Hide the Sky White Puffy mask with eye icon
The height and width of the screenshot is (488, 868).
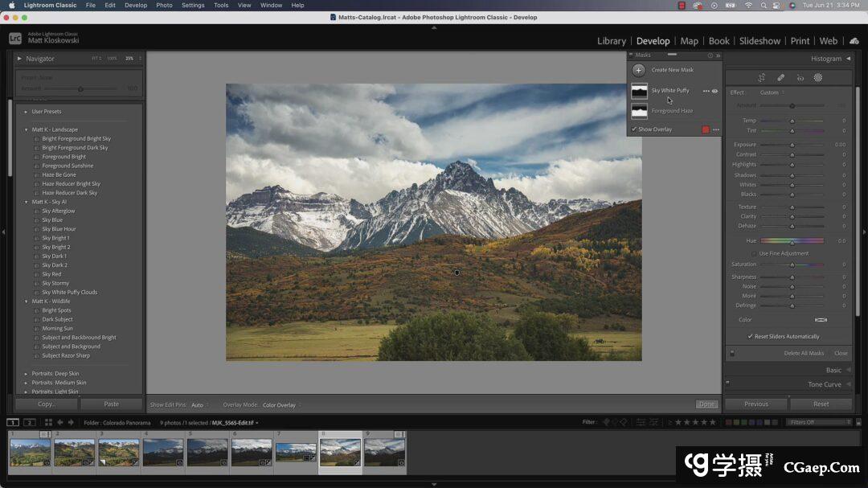715,91
